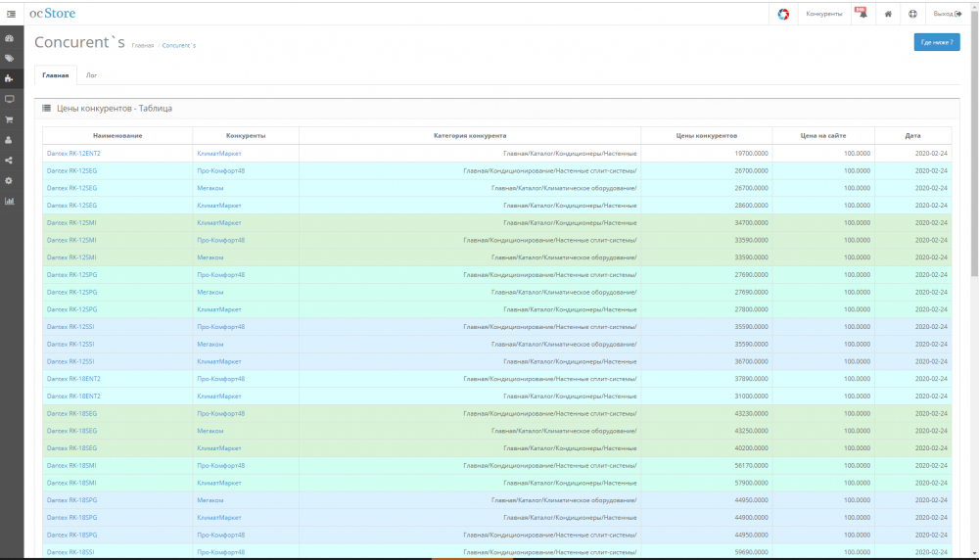
Task: Click the Выход logout link
Action: click(x=947, y=14)
